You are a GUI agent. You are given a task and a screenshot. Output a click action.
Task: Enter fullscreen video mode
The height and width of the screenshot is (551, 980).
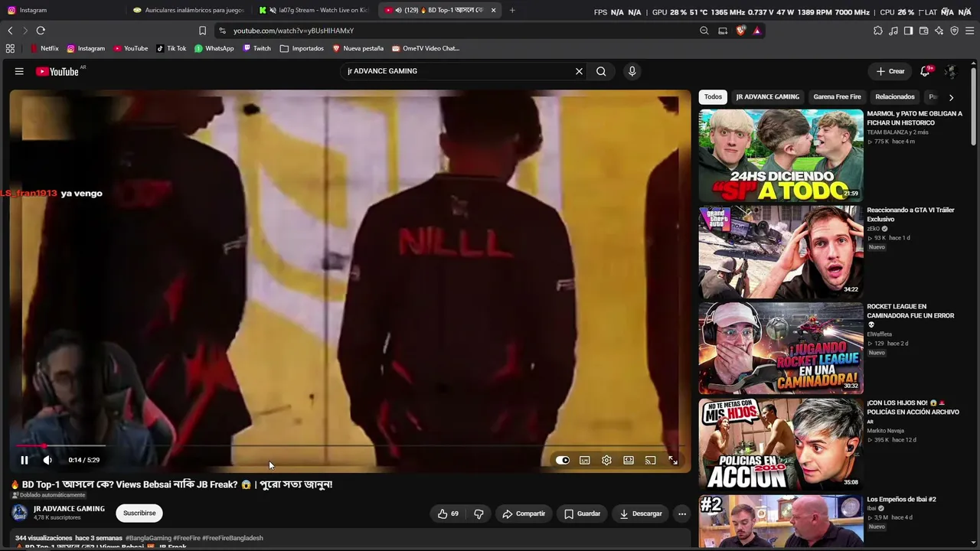pos(673,460)
